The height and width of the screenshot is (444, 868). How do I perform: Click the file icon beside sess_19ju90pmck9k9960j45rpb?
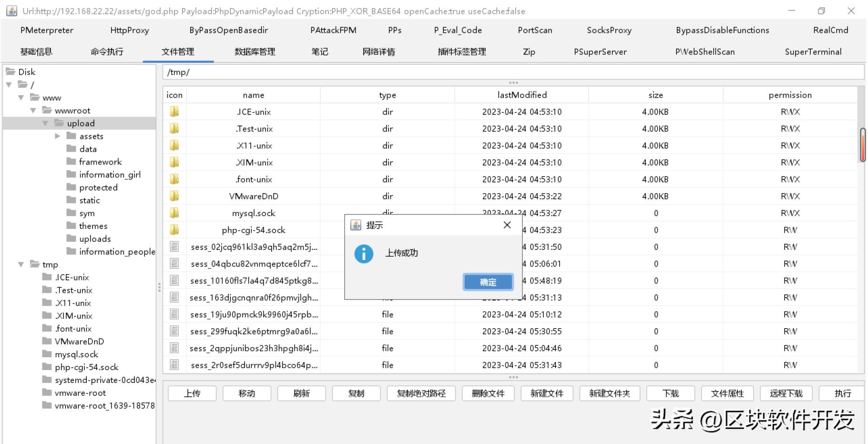[x=174, y=314]
